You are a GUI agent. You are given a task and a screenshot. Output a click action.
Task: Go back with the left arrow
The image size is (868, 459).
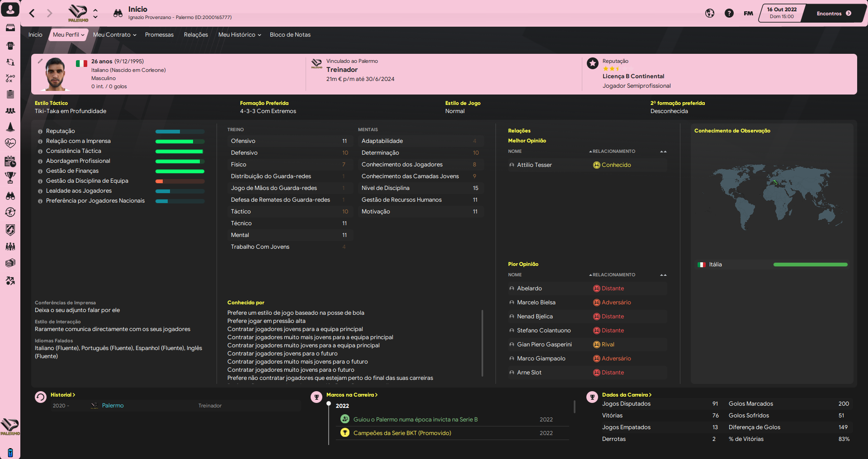(32, 13)
